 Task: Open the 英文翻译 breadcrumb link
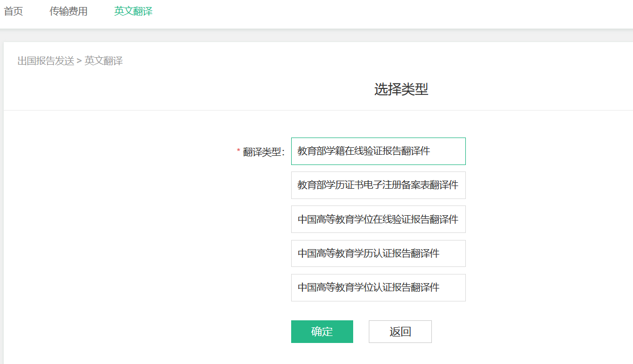104,61
